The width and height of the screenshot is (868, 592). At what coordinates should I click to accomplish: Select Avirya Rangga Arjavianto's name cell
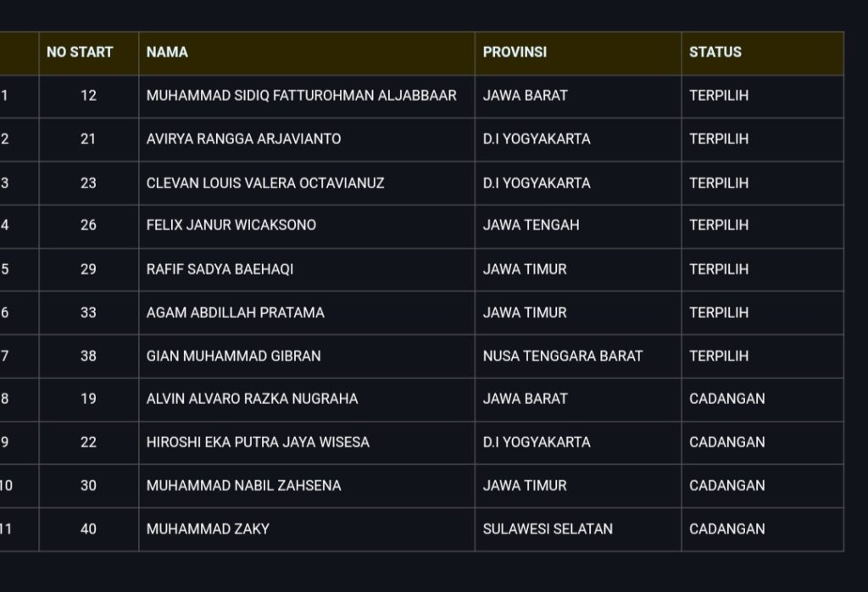(243, 139)
